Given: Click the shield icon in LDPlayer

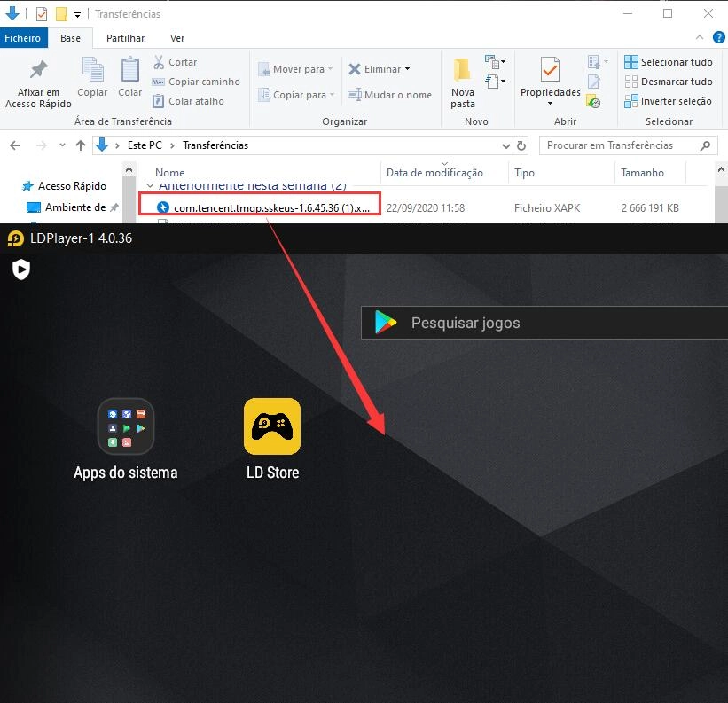Looking at the screenshot, I should pos(21,269).
